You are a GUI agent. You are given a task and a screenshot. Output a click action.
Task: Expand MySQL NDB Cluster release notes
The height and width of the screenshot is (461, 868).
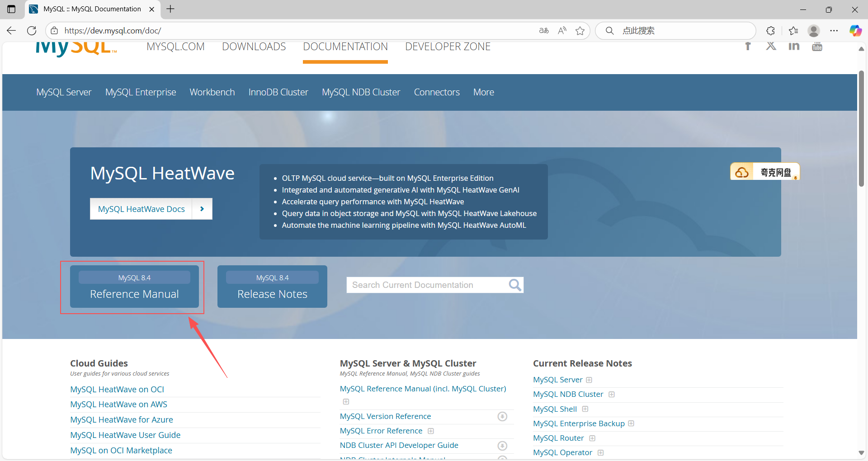point(612,395)
